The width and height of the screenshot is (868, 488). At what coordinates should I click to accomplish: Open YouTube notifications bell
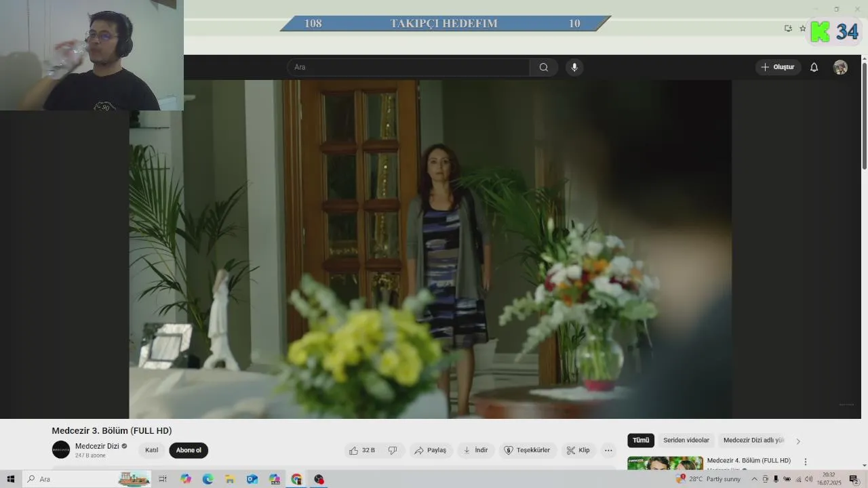[814, 67]
